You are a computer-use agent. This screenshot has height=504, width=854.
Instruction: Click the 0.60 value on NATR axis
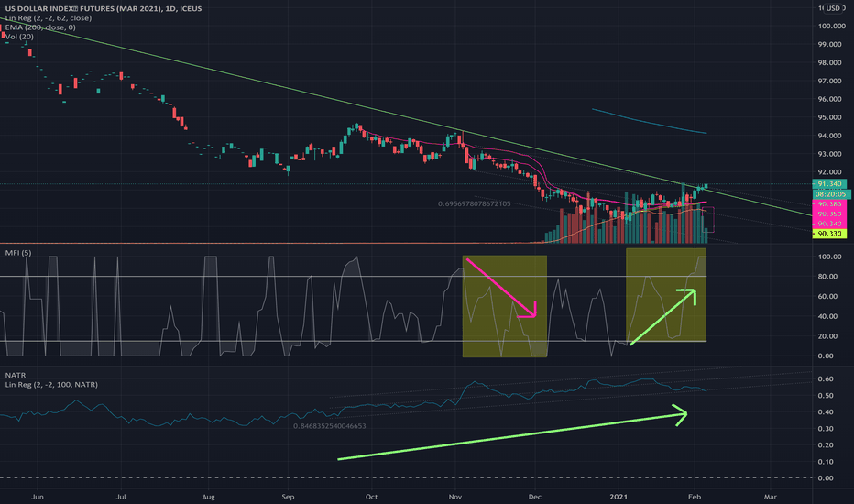[x=826, y=378]
